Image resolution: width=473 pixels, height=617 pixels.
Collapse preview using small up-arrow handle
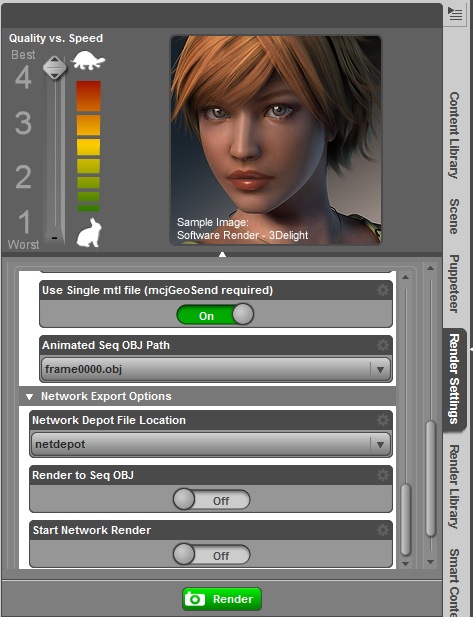[222, 255]
